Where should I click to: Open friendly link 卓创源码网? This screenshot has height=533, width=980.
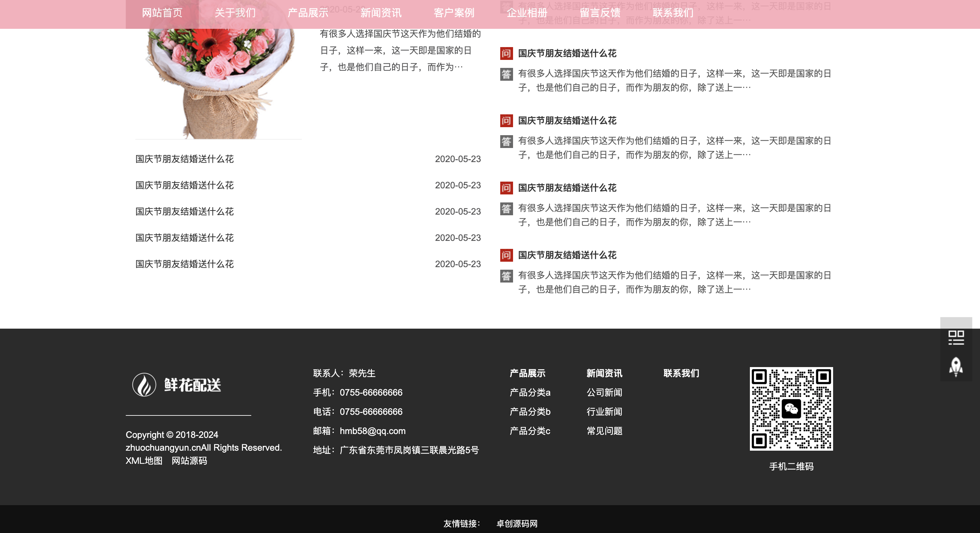point(517,523)
